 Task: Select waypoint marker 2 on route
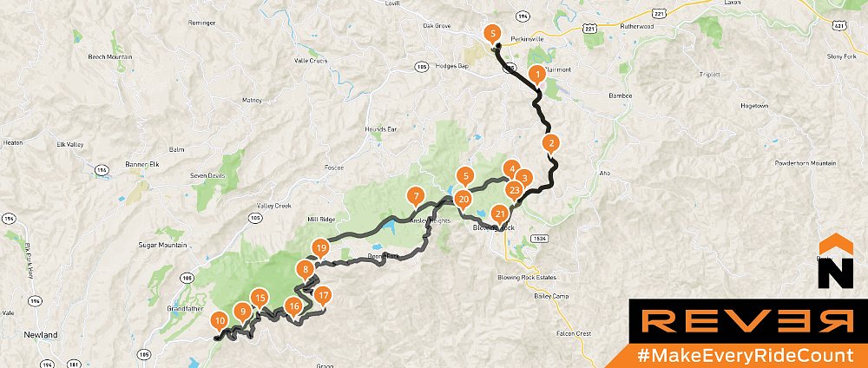tap(550, 144)
